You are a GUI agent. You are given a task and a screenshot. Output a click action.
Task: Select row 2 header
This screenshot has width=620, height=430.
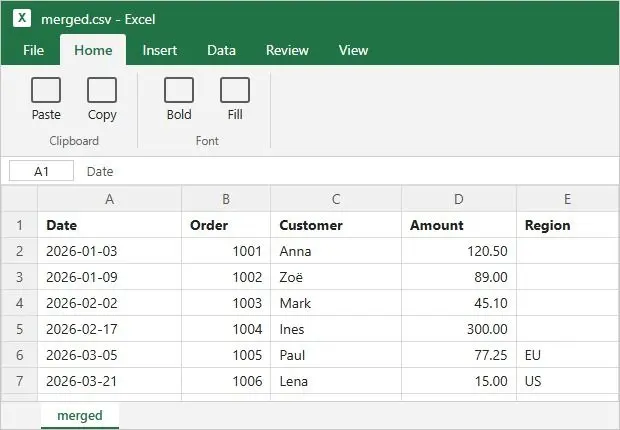(x=19, y=251)
